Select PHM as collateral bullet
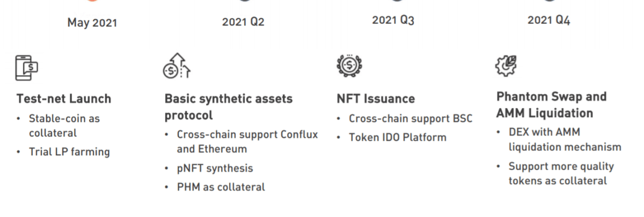This screenshot has height=217, width=644. point(221,187)
